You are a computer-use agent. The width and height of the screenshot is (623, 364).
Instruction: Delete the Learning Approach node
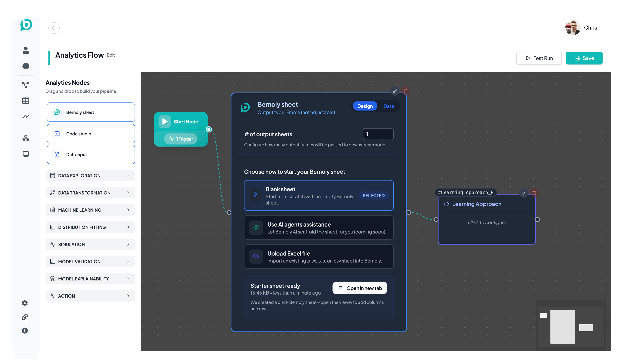(534, 193)
